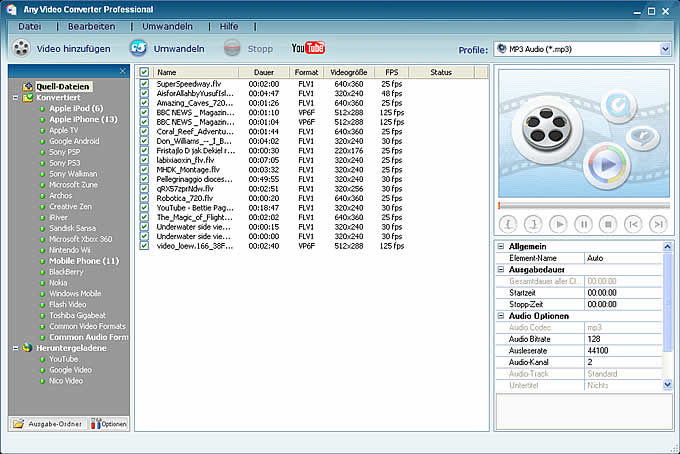Uncheck Amazing_Caves_720… checkbox
Viewport: 680px width, 454px height.
coord(144,103)
